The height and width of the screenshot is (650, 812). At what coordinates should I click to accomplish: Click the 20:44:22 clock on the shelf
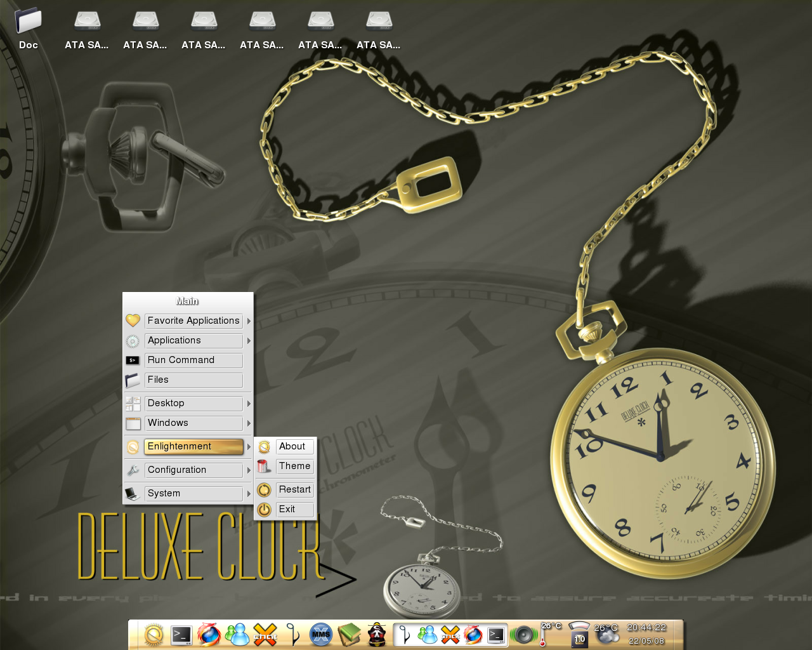click(646, 627)
